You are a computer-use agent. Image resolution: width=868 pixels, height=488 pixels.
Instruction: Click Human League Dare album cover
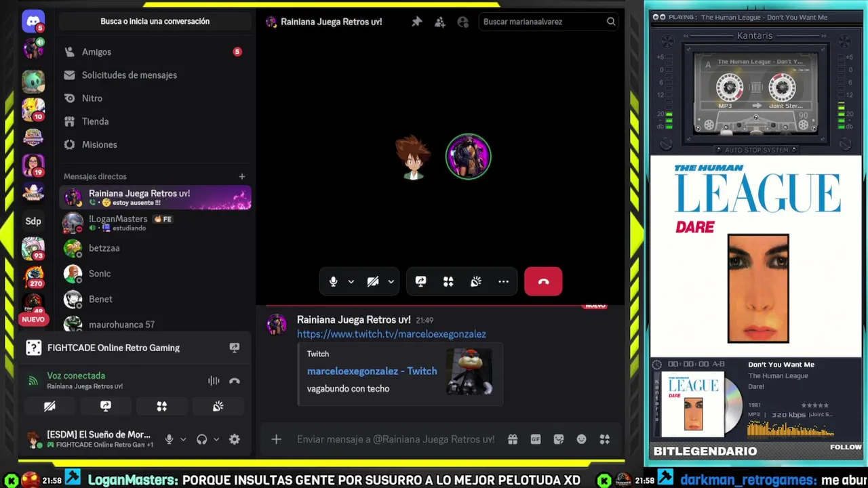tap(756, 256)
